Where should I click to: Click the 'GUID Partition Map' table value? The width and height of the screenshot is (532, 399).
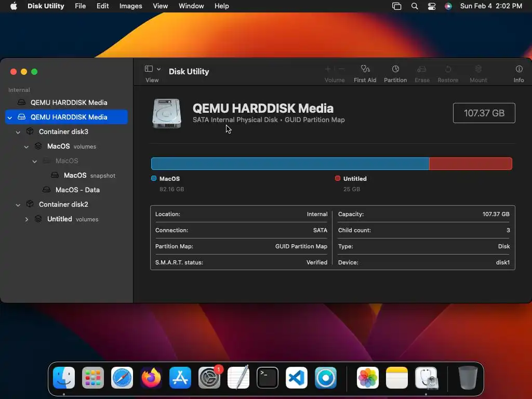(x=301, y=246)
